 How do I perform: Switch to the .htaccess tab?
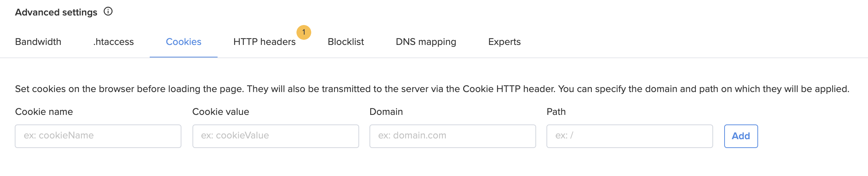(x=114, y=42)
